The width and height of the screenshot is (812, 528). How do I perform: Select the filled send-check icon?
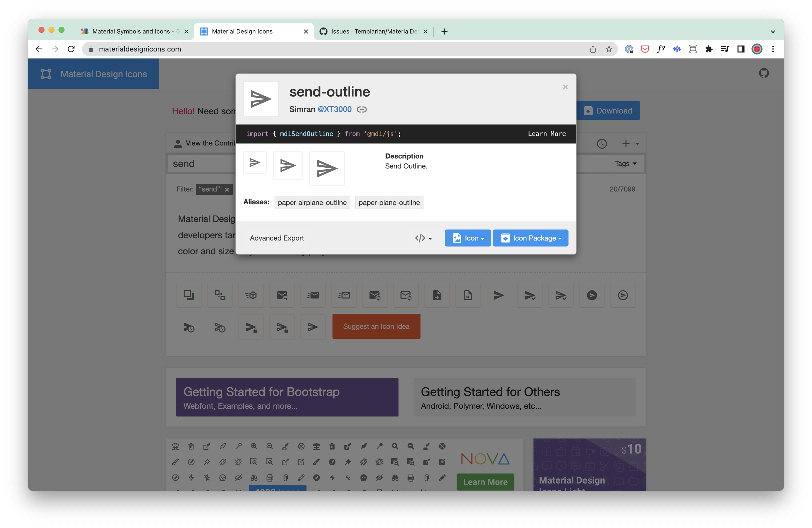(530, 295)
